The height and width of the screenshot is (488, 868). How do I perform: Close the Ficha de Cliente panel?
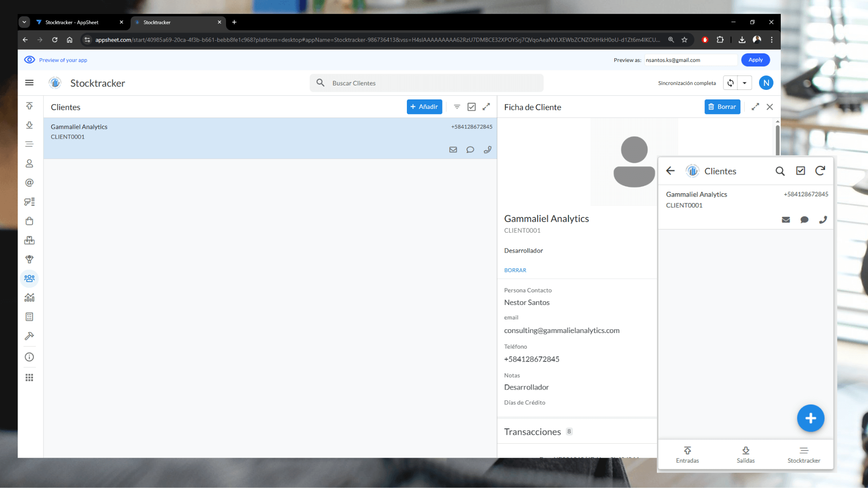coord(770,107)
